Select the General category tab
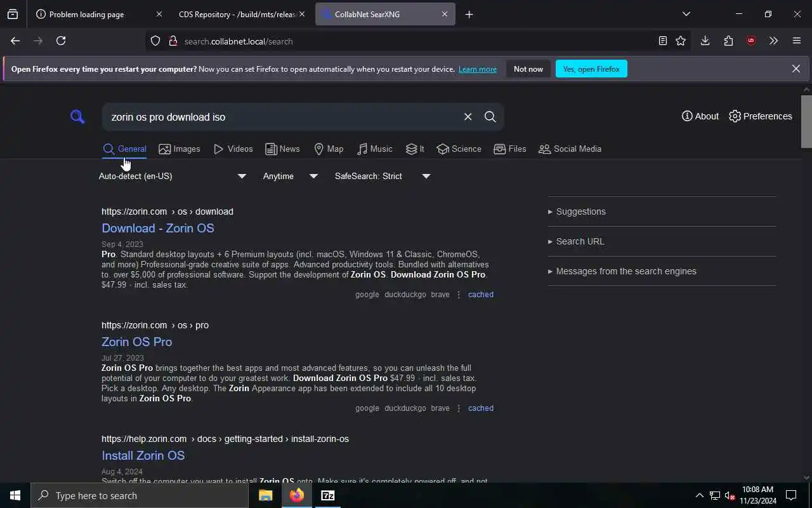 (124, 149)
